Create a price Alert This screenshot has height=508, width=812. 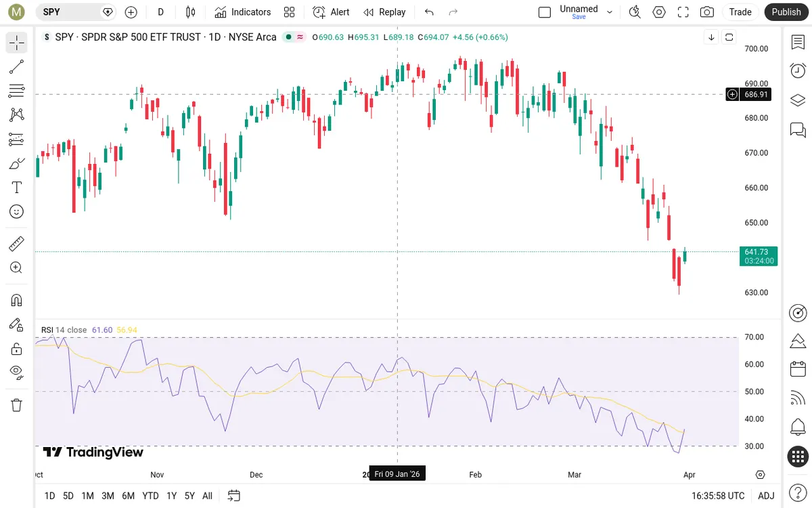[x=332, y=12]
